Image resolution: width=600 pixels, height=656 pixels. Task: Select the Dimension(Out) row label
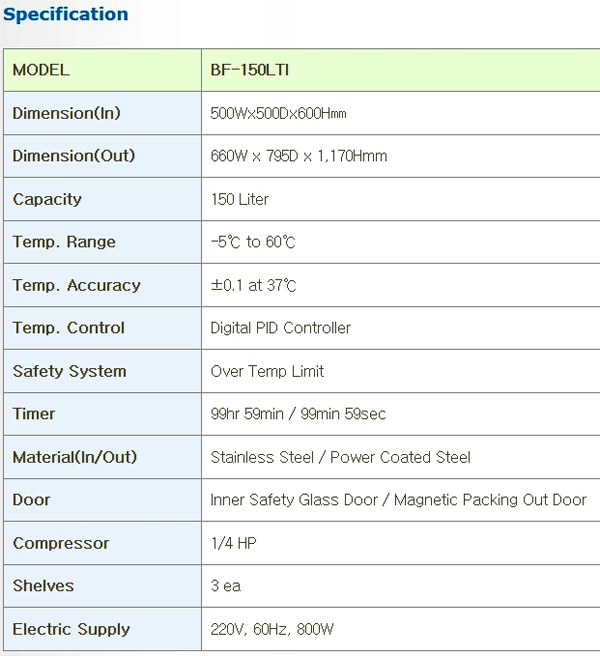coord(74,156)
